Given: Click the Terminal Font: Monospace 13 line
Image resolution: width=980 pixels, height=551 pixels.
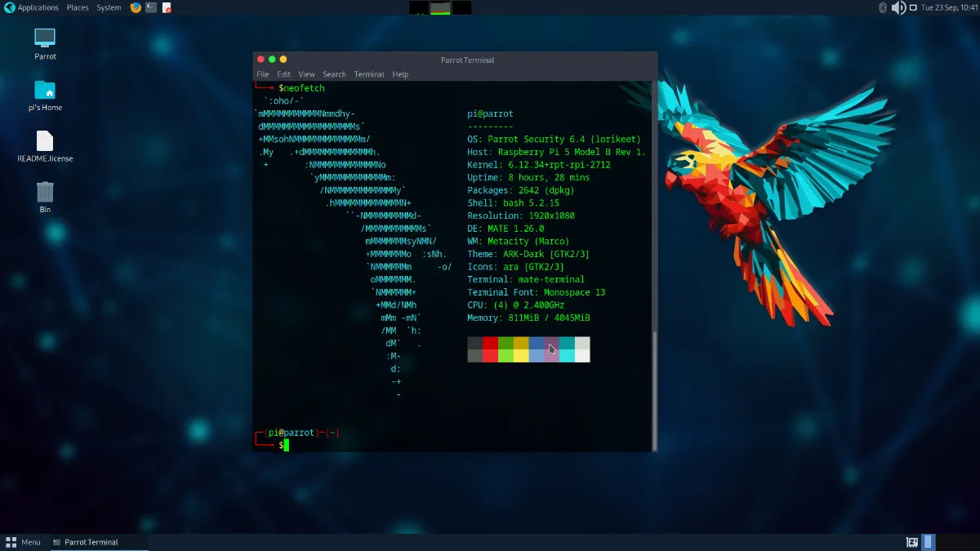Looking at the screenshot, I should 537,292.
